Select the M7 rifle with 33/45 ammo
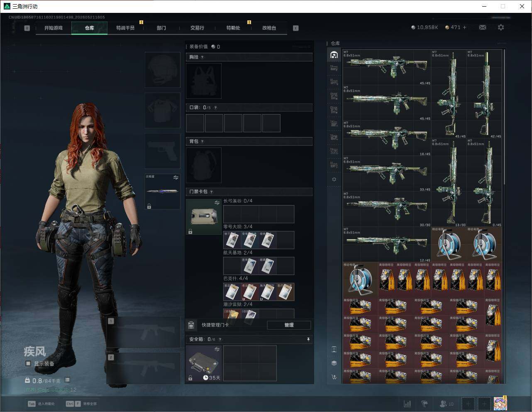The width and height of the screenshot is (532, 412). [x=387, y=174]
